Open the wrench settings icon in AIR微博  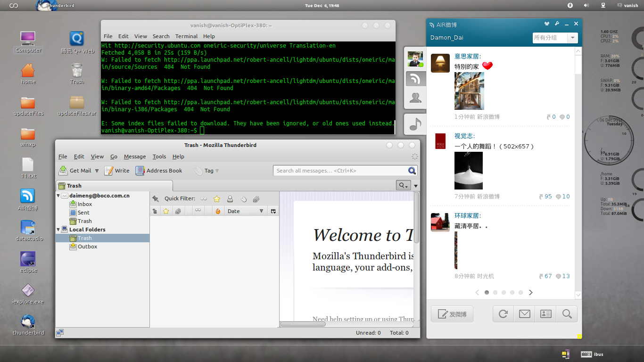557,24
